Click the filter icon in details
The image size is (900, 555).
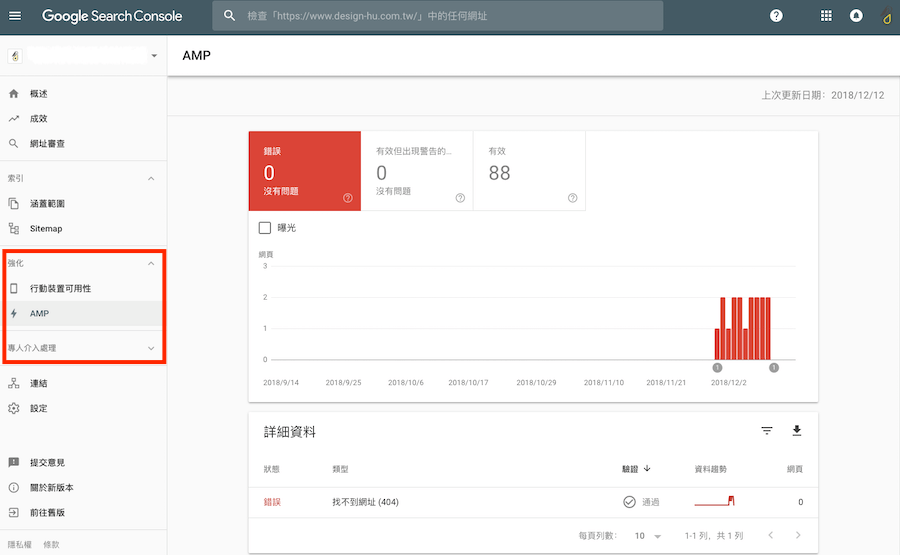[767, 431]
